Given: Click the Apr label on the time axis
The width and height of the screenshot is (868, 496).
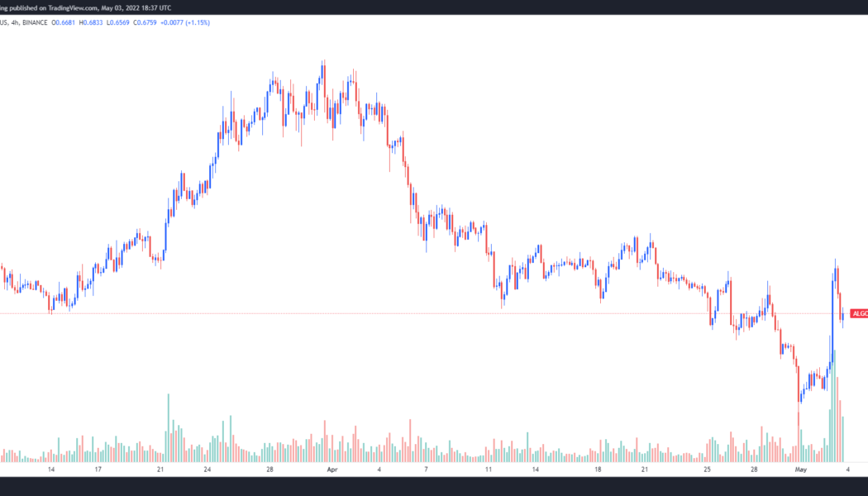Looking at the screenshot, I should pos(332,469).
